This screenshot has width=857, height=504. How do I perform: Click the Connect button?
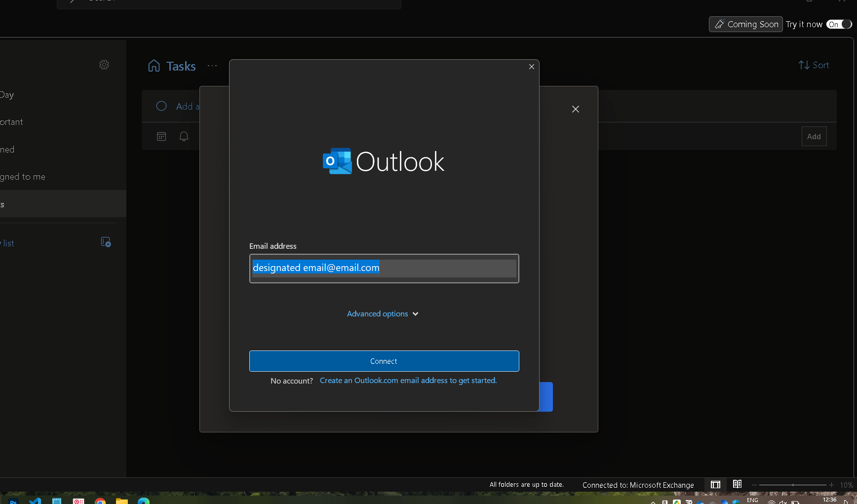[384, 361]
